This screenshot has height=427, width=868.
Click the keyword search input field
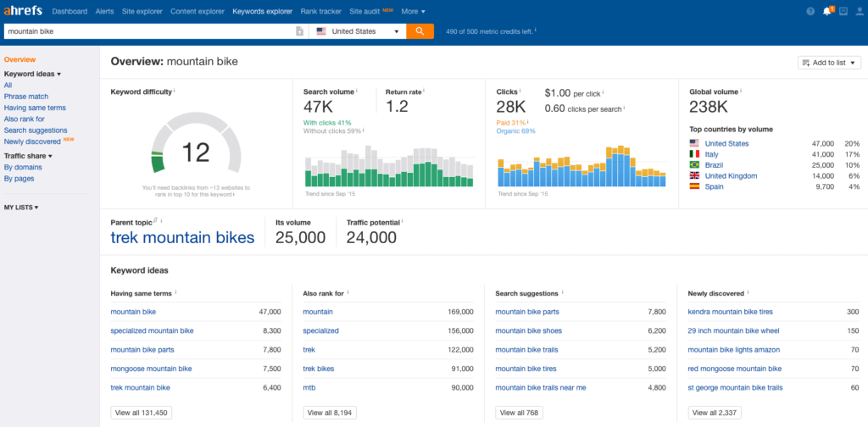click(149, 31)
